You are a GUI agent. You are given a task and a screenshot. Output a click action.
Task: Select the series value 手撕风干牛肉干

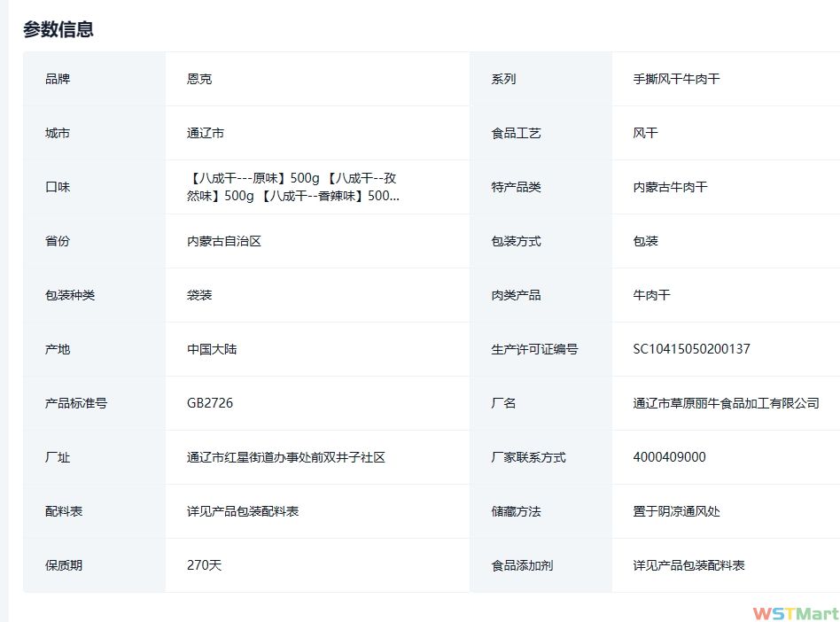[x=676, y=79]
